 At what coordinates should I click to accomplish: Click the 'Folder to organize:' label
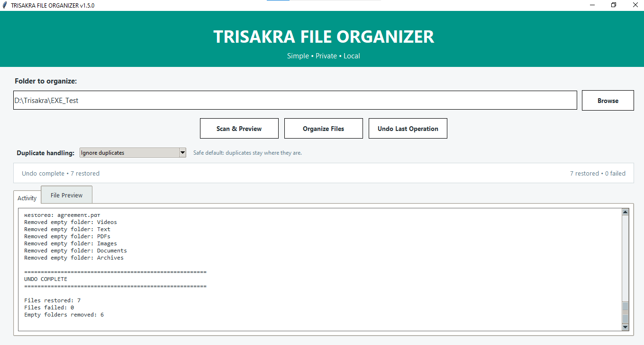(45, 81)
